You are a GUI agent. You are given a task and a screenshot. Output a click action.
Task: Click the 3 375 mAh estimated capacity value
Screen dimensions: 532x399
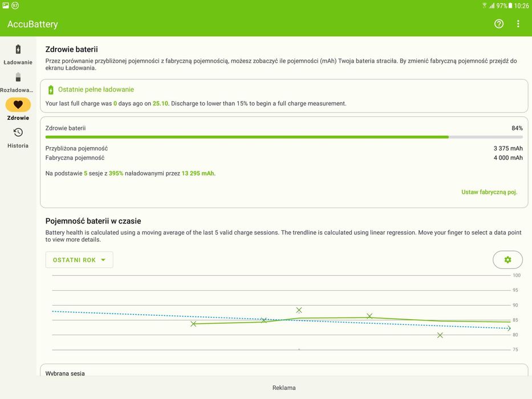tap(508, 148)
